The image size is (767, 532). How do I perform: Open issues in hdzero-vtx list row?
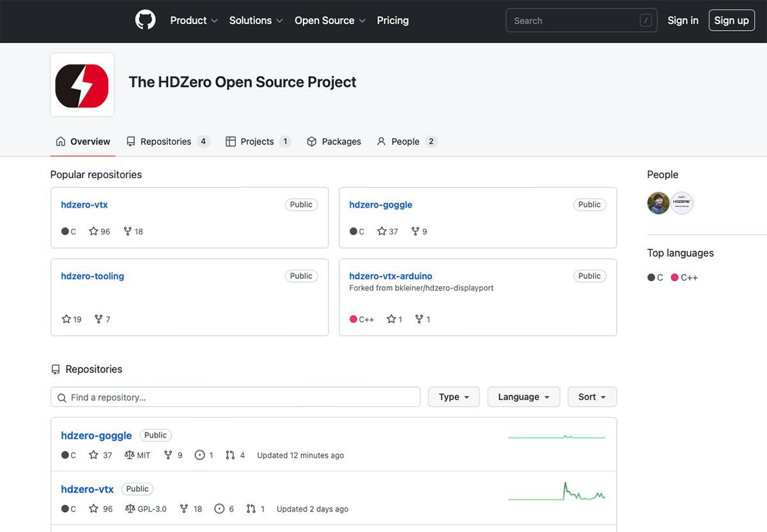pyautogui.click(x=224, y=509)
